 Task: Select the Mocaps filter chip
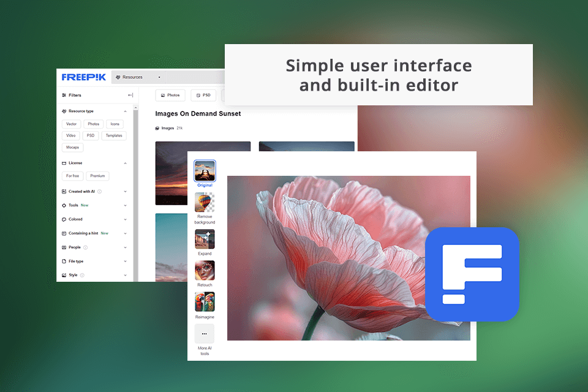(x=72, y=148)
